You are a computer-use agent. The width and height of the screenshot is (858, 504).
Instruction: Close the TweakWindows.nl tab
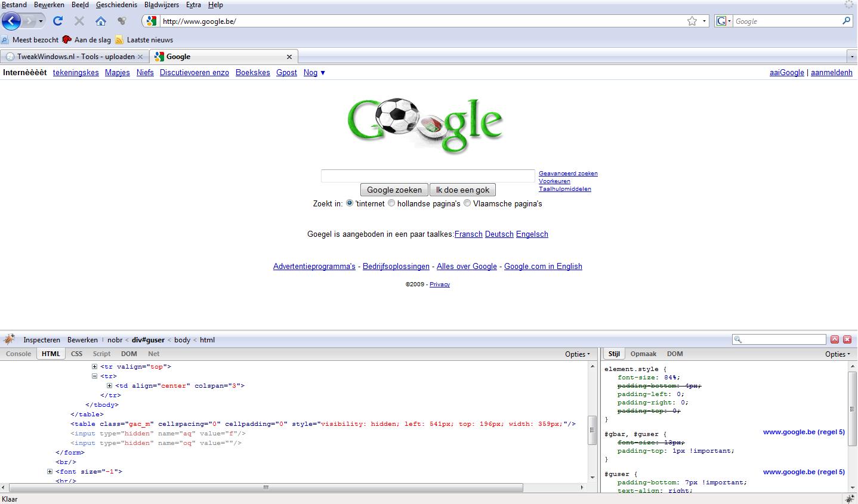tap(140, 57)
